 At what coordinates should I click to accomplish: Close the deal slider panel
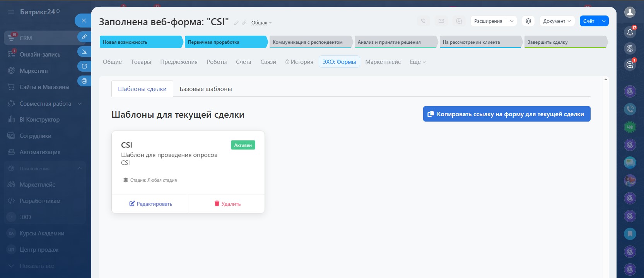click(84, 21)
